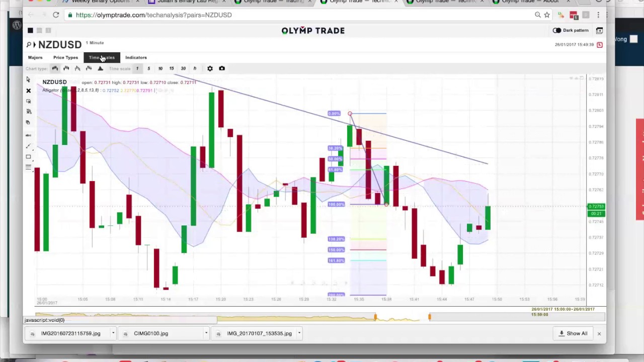Select the arrow pointer tool
The height and width of the screenshot is (362, 644).
point(28,79)
